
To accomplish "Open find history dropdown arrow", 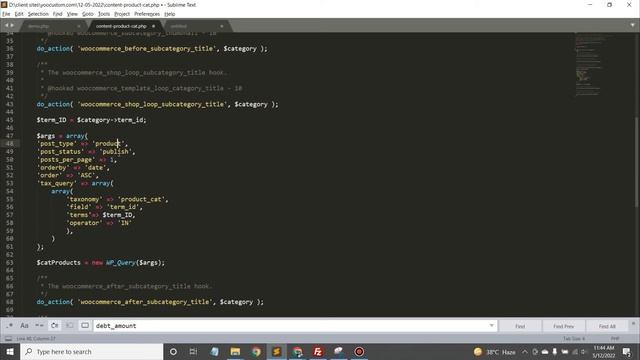I will click(492, 326).
